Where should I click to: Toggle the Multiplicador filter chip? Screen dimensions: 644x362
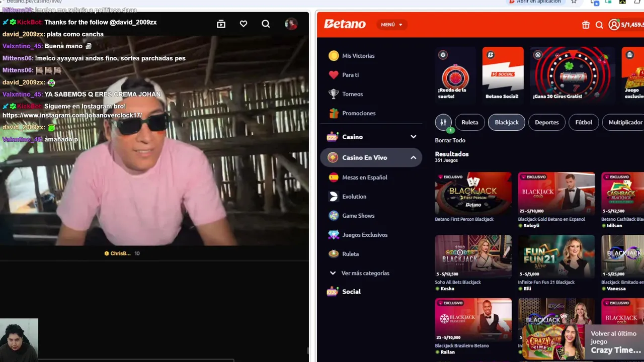pos(624,122)
